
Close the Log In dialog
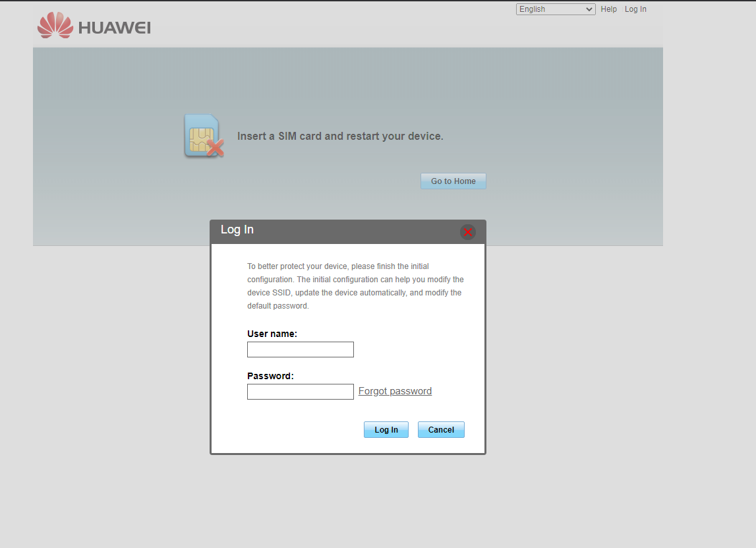click(x=467, y=232)
